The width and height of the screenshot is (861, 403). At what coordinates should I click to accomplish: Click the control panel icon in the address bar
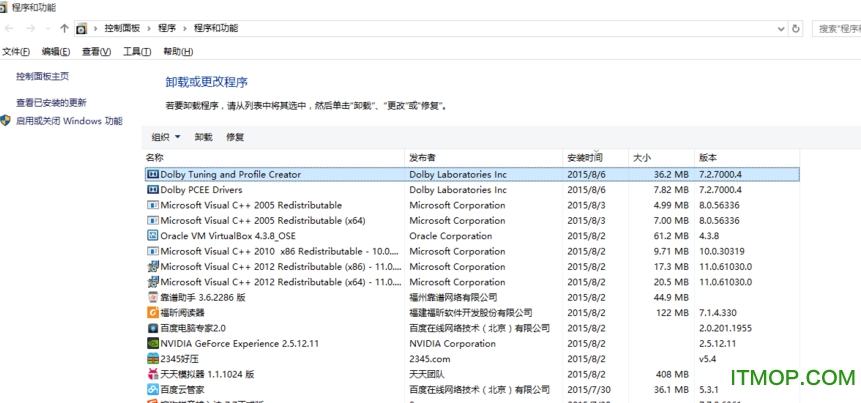tap(82, 29)
